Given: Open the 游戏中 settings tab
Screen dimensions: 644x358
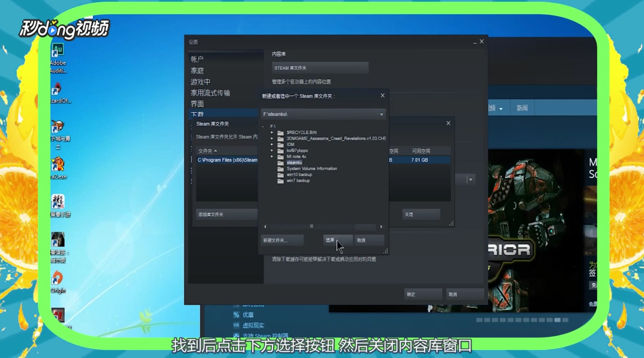Looking at the screenshot, I should click(x=200, y=82).
